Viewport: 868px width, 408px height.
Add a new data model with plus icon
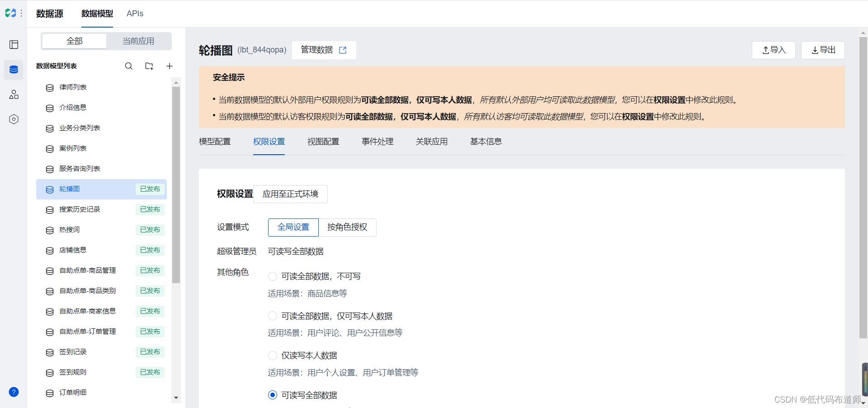[x=170, y=66]
